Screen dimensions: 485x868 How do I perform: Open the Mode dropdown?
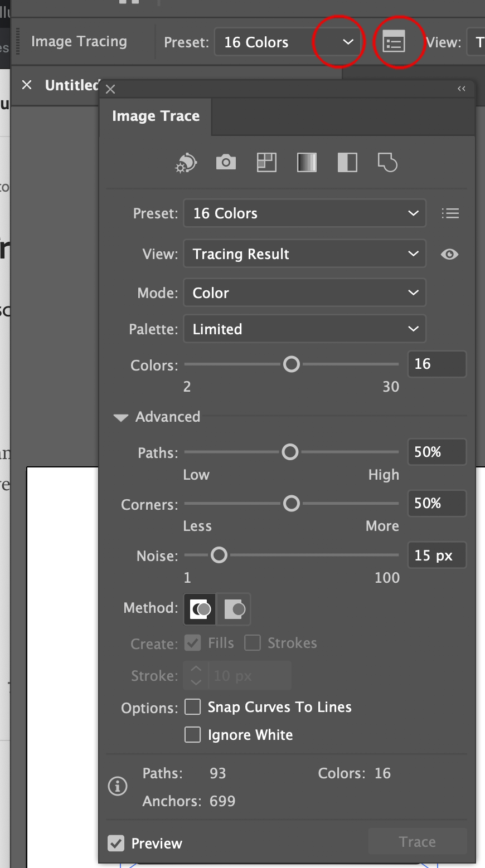coord(304,292)
